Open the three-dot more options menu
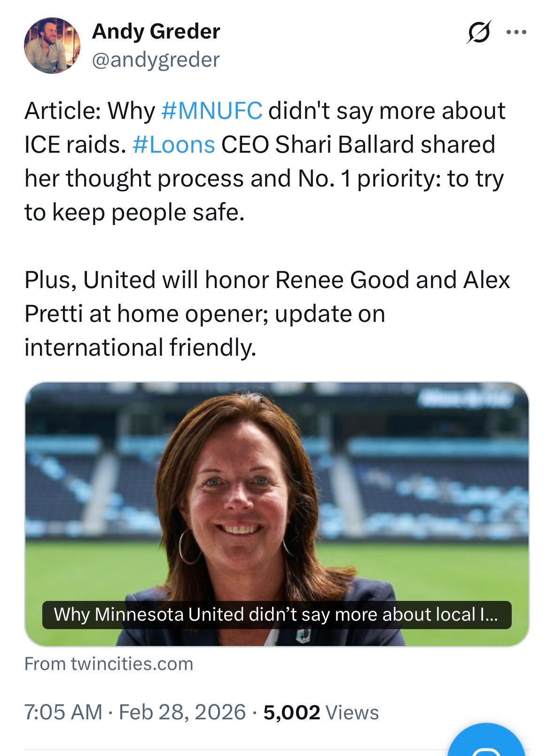The width and height of the screenshot is (554, 756). tap(516, 32)
